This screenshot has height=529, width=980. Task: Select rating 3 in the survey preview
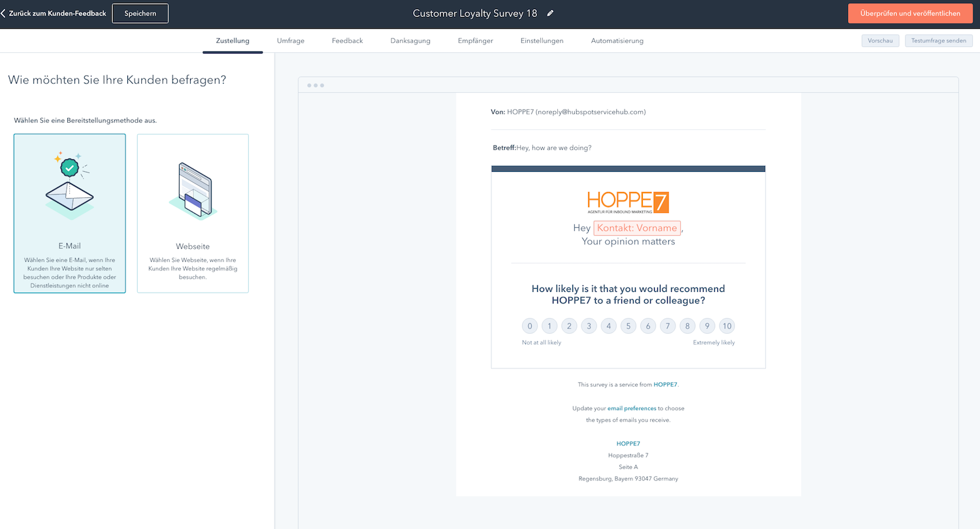click(589, 326)
